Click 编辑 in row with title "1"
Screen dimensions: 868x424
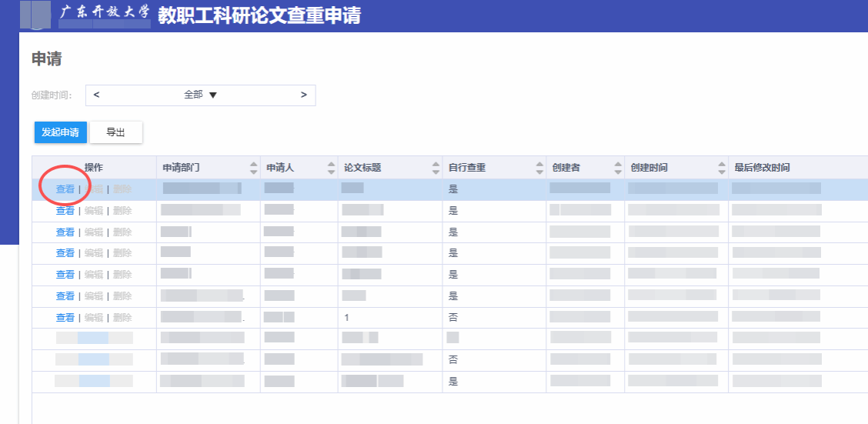[93, 317]
